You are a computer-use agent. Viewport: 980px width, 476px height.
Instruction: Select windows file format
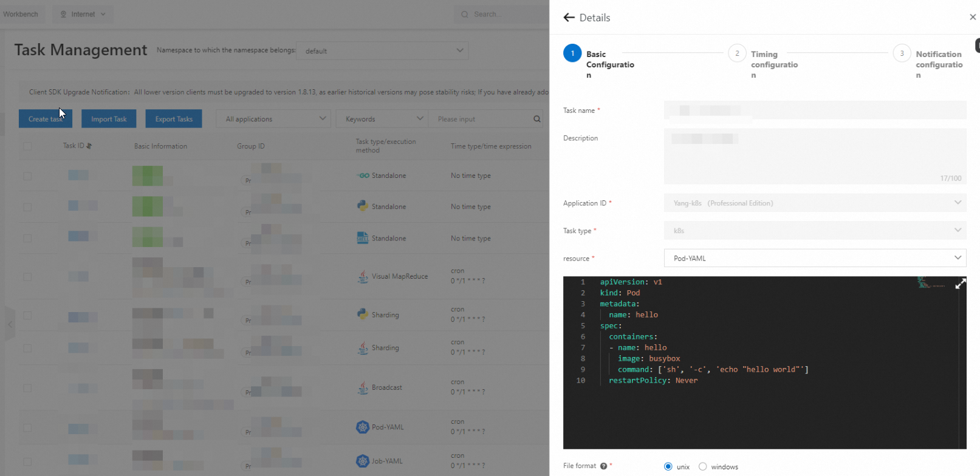[x=703, y=466]
